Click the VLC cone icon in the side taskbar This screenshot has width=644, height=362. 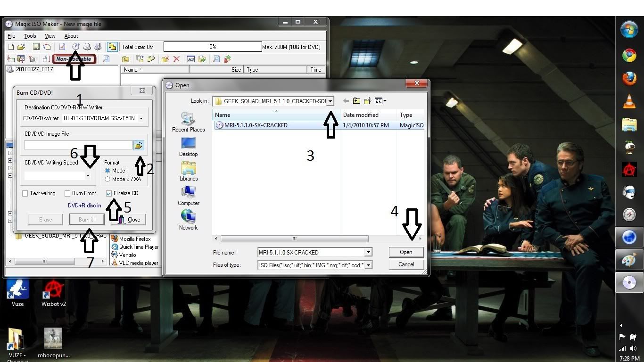coord(629,101)
